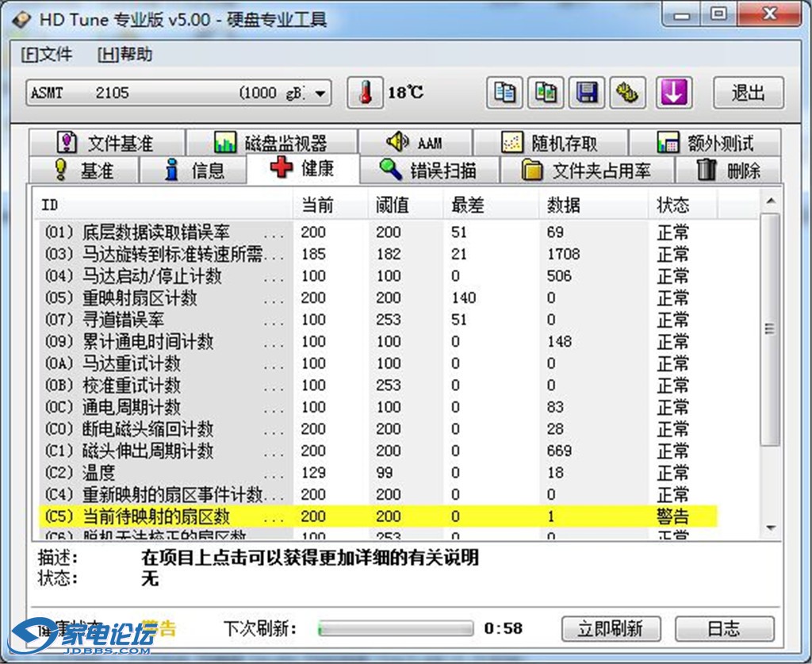The height and width of the screenshot is (664, 812).
Task: Open options with the tools icon
Action: [x=629, y=93]
